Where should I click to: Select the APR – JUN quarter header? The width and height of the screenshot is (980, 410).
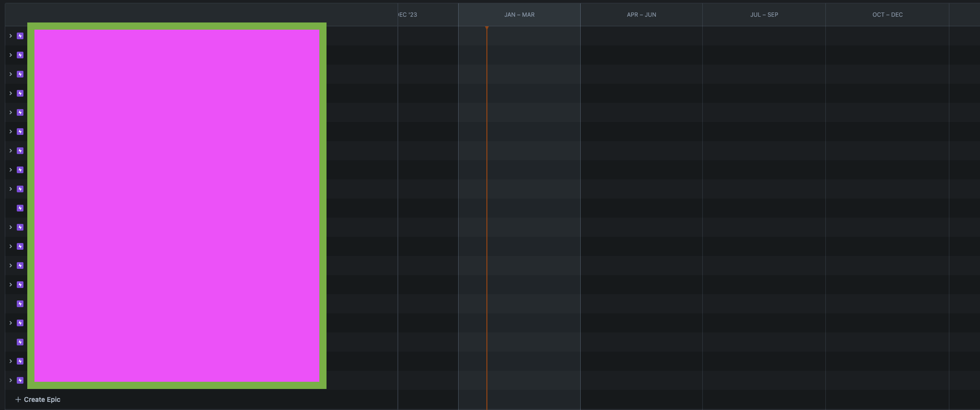pos(642,15)
